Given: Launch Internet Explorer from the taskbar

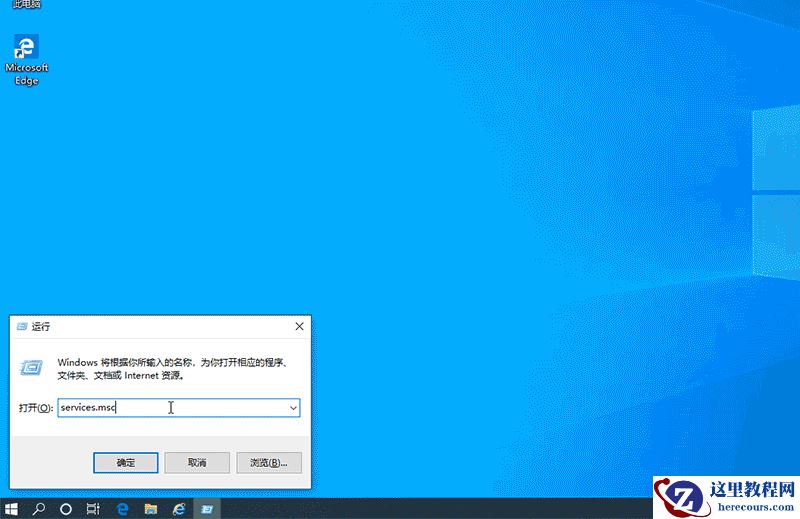Looking at the screenshot, I should tap(179, 509).
